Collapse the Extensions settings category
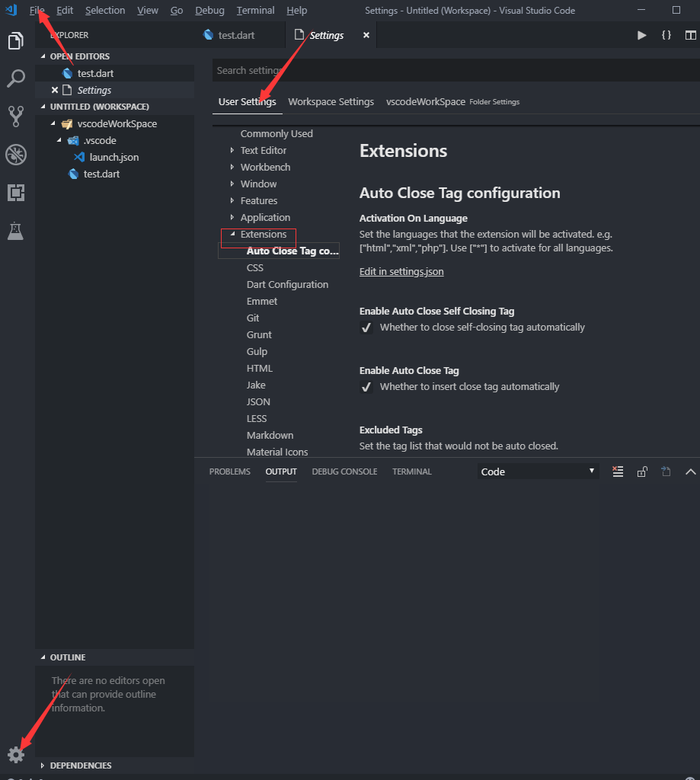 (258, 234)
